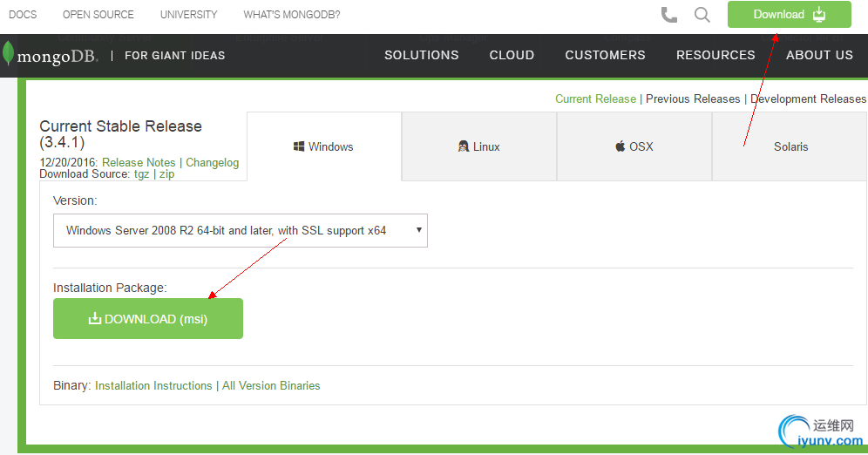868x455 pixels.
Task: Open CUSTOMERS navigation menu
Action: 605,56
